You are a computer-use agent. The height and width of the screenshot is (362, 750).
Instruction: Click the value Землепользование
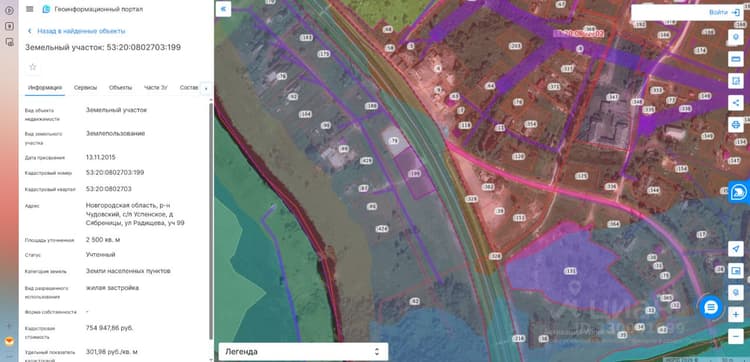[115, 133]
